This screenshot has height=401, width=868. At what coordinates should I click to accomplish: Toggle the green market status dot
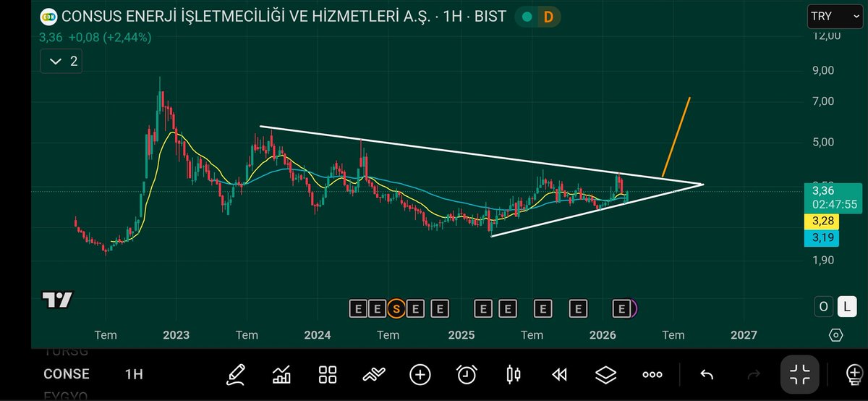(528, 17)
